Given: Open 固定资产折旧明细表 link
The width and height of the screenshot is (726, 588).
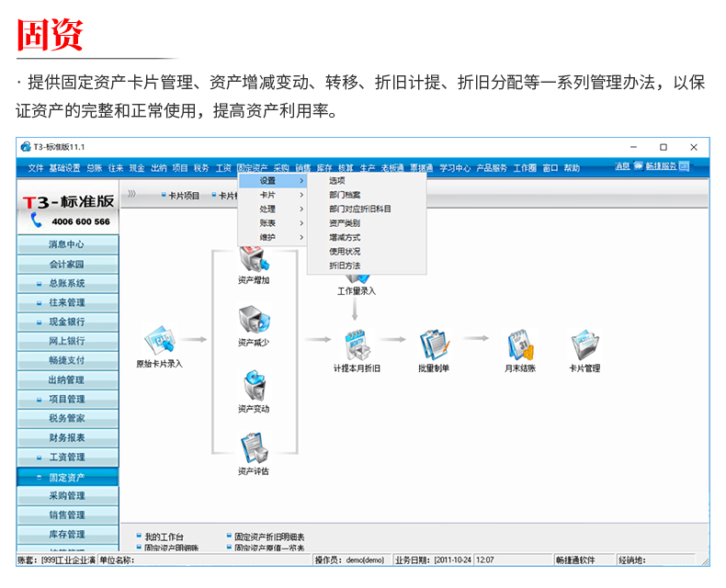Looking at the screenshot, I should (x=268, y=536).
